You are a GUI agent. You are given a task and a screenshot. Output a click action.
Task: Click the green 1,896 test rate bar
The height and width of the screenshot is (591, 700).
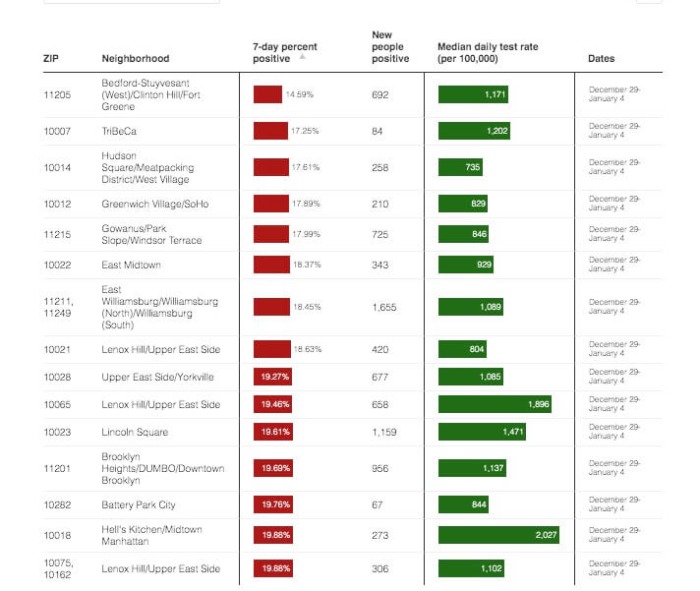[x=495, y=404]
